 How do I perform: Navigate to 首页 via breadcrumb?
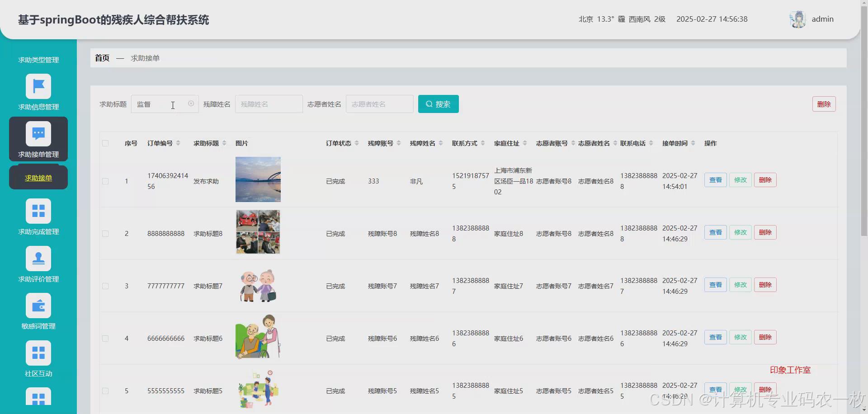102,58
